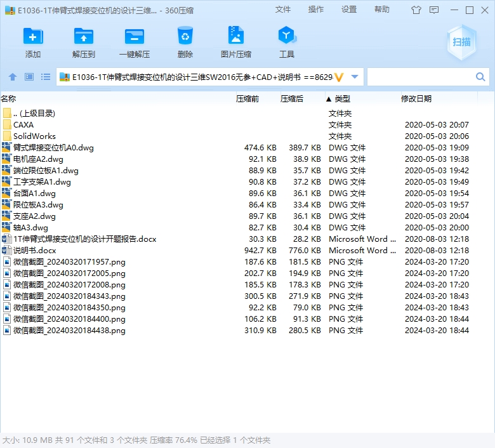Open the skin (shirt) icon in title bar
Viewport: 495px width, 448px height.
[416, 10]
